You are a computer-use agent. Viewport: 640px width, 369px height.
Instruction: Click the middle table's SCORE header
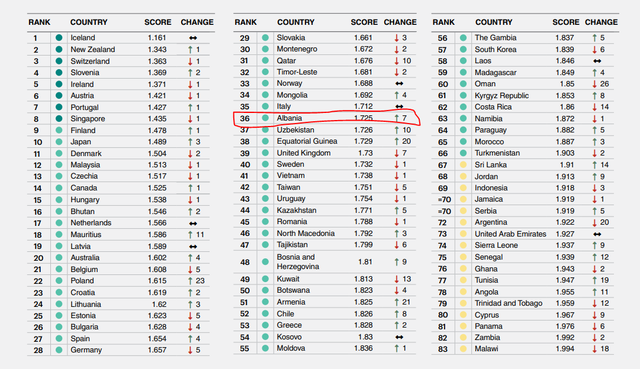tap(364, 22)
